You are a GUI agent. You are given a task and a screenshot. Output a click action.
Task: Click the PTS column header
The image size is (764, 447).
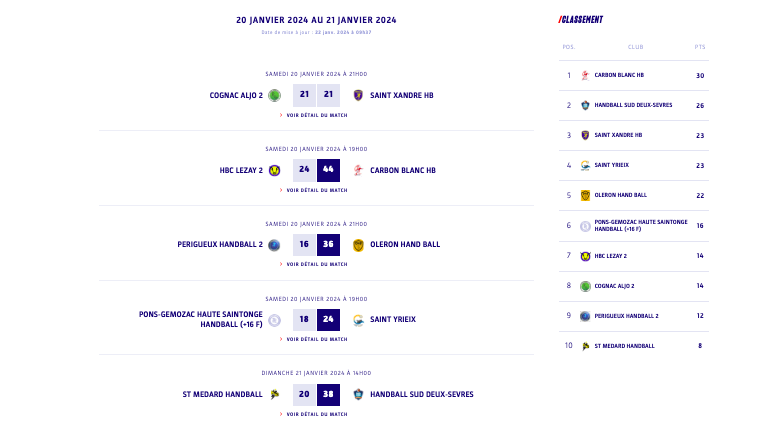click(x=700, y=47)
